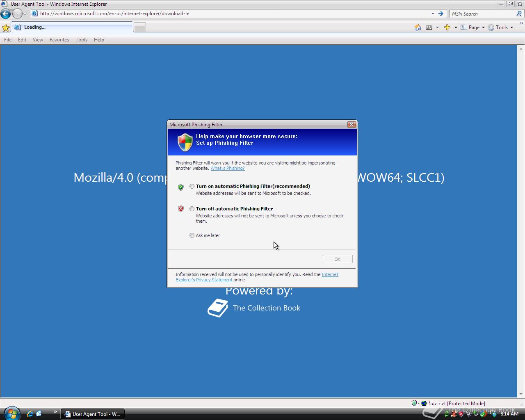The height and width of the screenshot is (420, 525).
Task: Click the Back navigation arrow
Action: pos(5,14)
